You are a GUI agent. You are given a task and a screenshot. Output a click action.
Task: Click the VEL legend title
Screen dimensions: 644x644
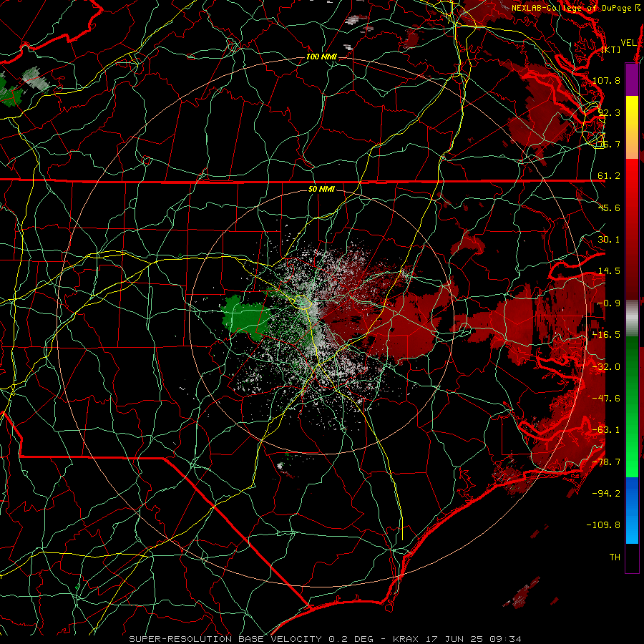tap(628, 43)
